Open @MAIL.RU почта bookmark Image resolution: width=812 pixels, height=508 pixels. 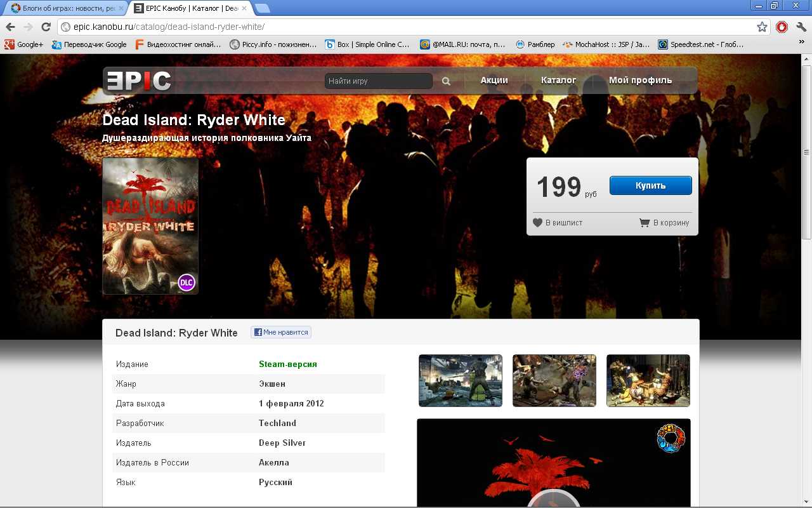click(x=463, y=44)
